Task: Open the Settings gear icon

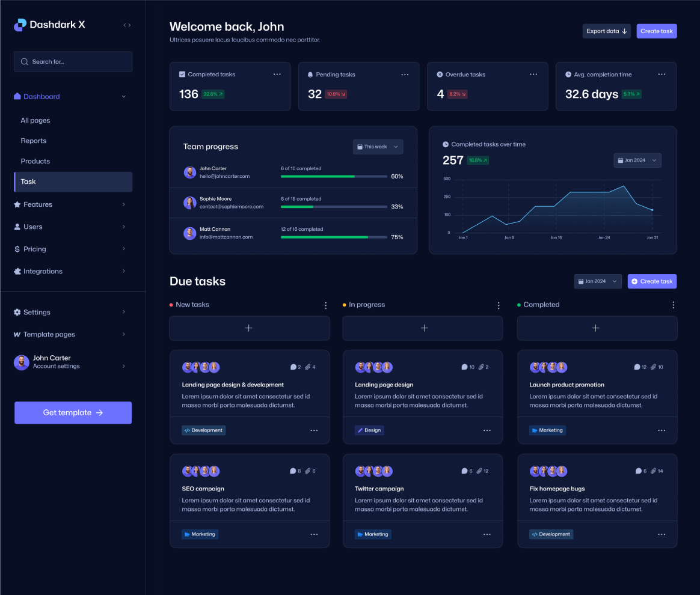Action: tap(17, 312)
